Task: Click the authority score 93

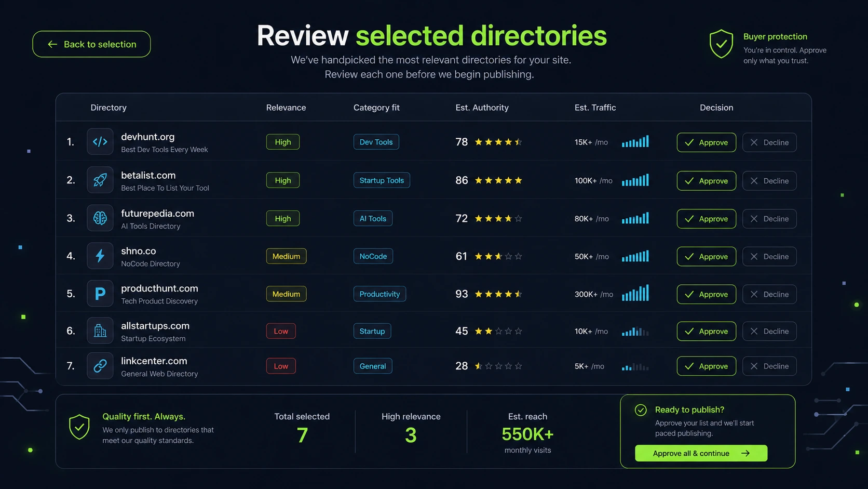Action: (462, 294)
